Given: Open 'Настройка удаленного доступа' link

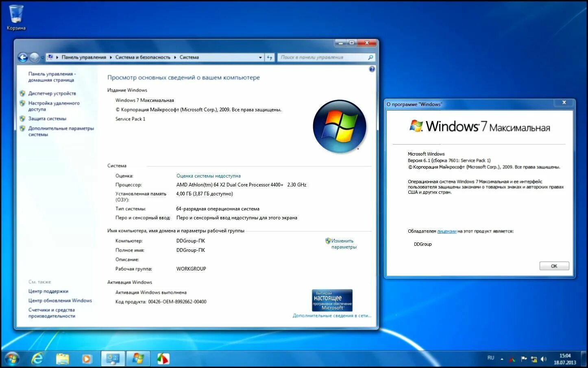Looking at the screenshot, I should (54, 106).
